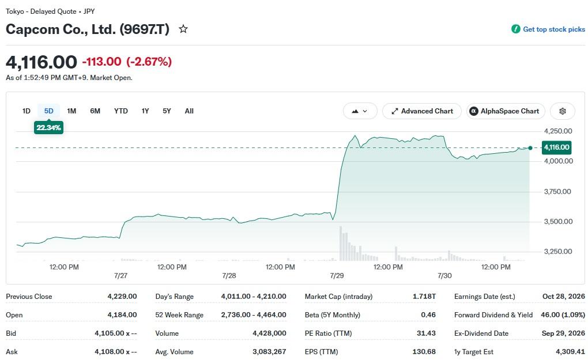Click the Market Cap (intraday) label
Image resolution: width=588 pixels, height=364 pixels.
pos(338,297)
